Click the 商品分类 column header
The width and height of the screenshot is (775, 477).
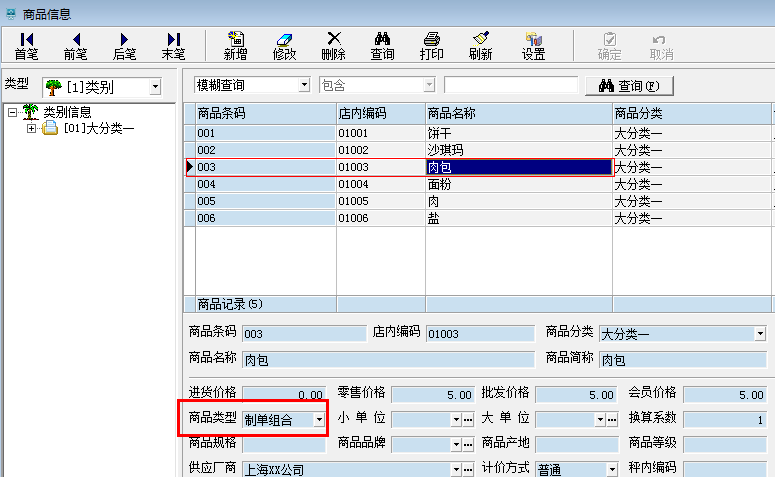[x=692, y=114]
